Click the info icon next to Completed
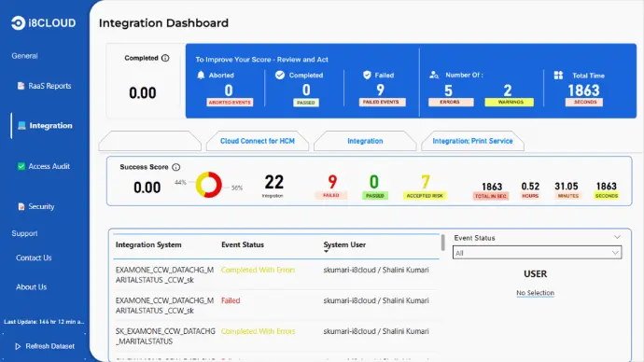This screenshot has width=644, height=362. 165,58
